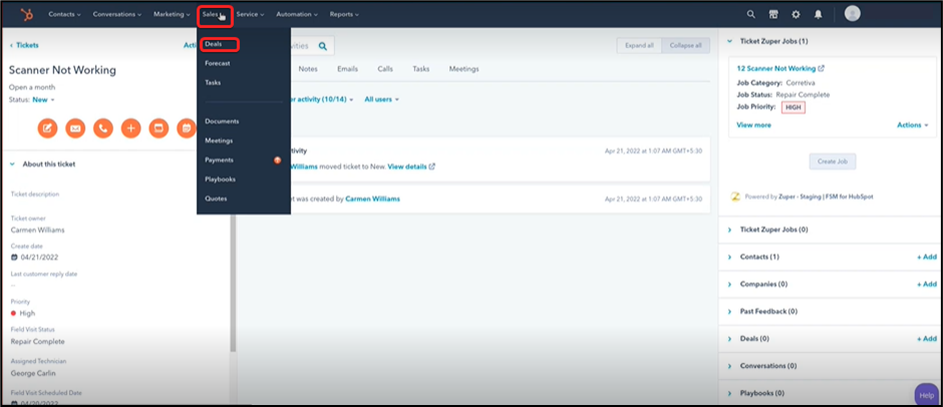Open the Status New dropdown
The image size is (943, 407).
(44, 100)
